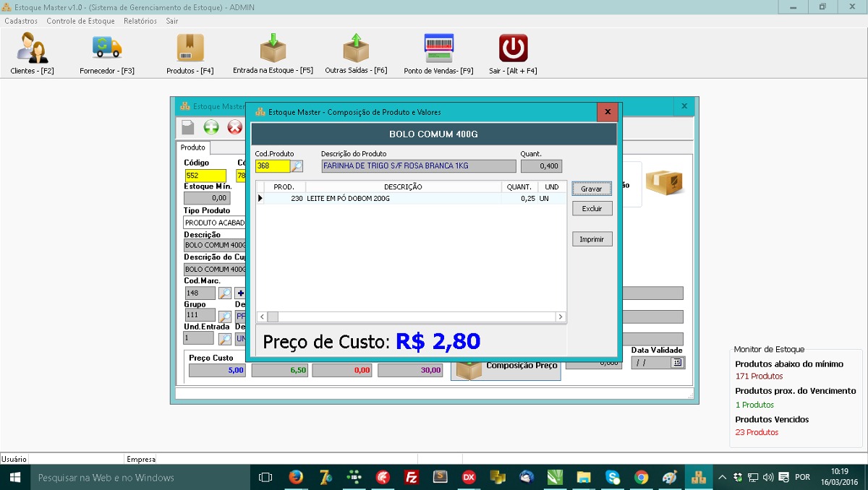This screenshot has height=490, width=868.
Task: Open Controle de Estoque menu
Action: [x=81, y=21]
